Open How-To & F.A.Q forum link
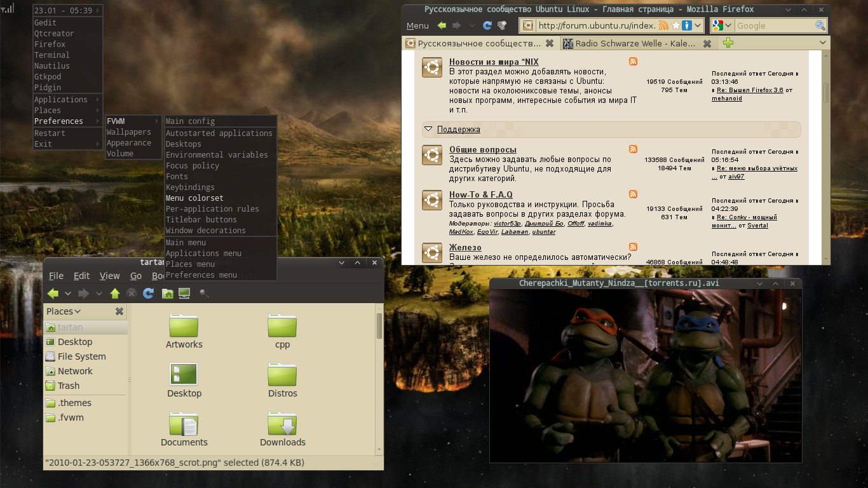The image size is (868, 488). tap(481, 194)
